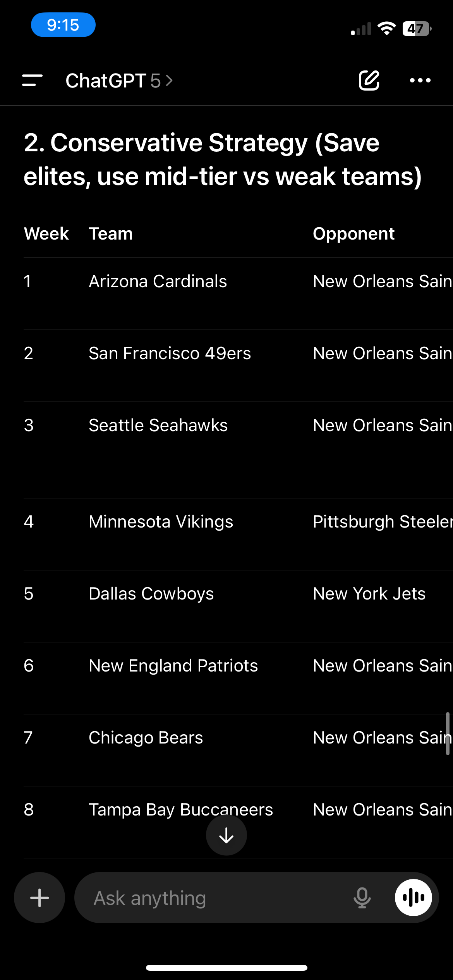The height and width of the screenshot is (980, 453).
Task: Start voice mode with waveform button
Action: click(x=414, y=898)
